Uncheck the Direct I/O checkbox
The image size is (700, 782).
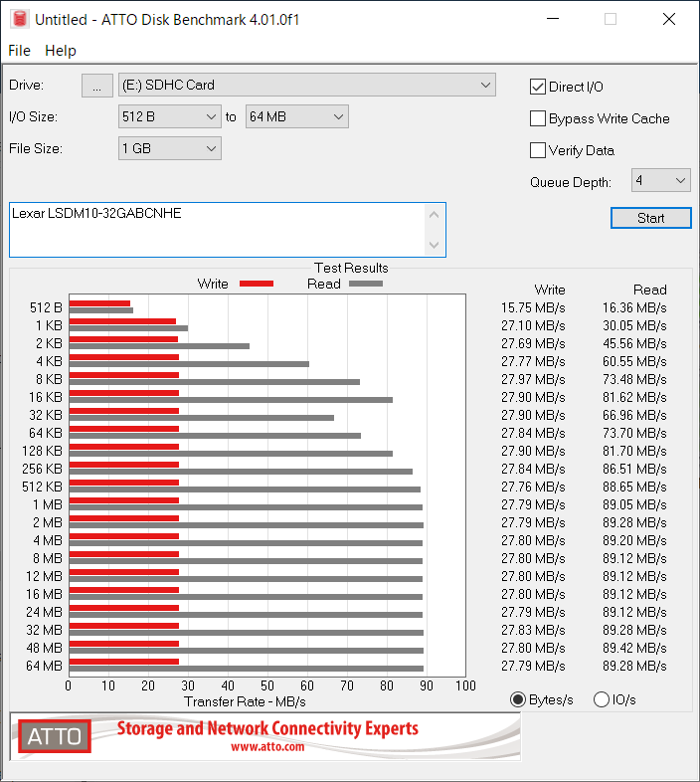point(538,87)
